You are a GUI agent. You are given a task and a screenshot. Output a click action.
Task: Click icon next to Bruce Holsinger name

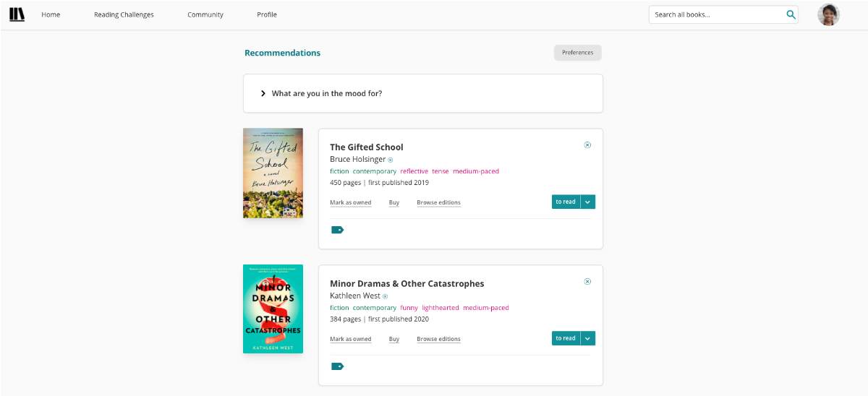(391, 160)
